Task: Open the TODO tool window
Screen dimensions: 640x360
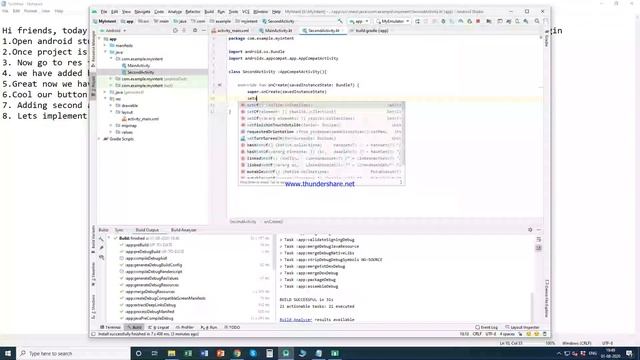Action: coord(232,327)
